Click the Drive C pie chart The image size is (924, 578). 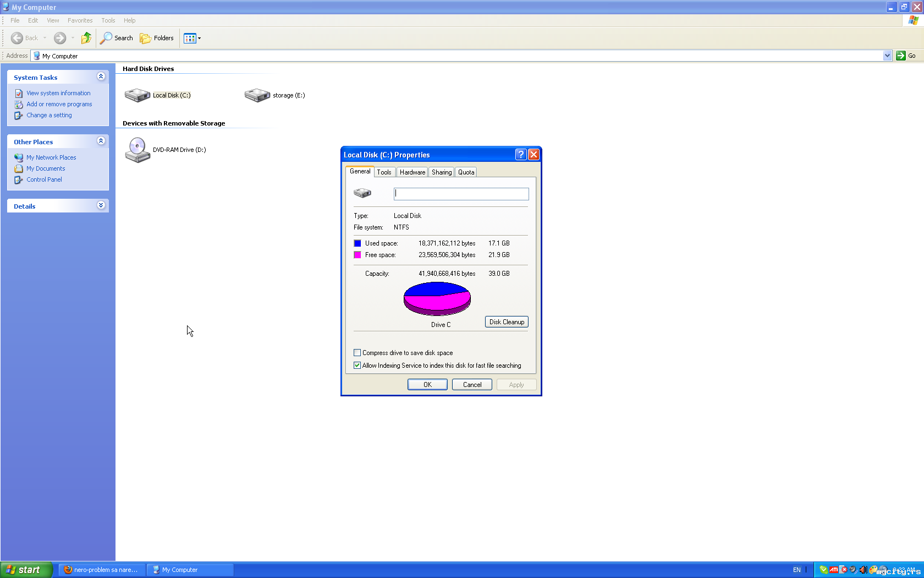pos(437,298)
